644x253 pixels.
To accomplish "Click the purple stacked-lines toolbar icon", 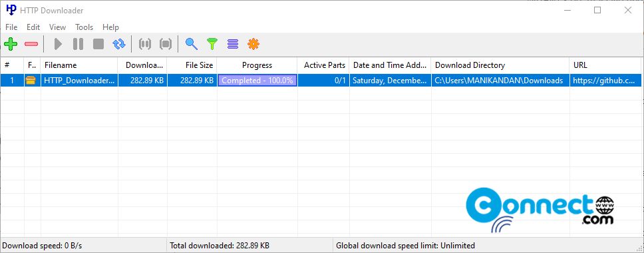I will [x=233, y=44].
